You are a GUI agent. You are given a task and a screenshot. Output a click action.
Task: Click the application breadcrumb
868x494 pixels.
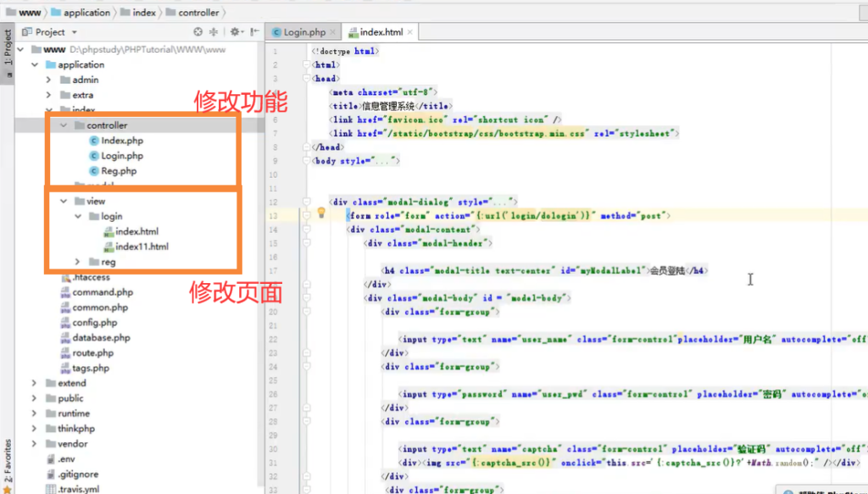pos(81,12)
